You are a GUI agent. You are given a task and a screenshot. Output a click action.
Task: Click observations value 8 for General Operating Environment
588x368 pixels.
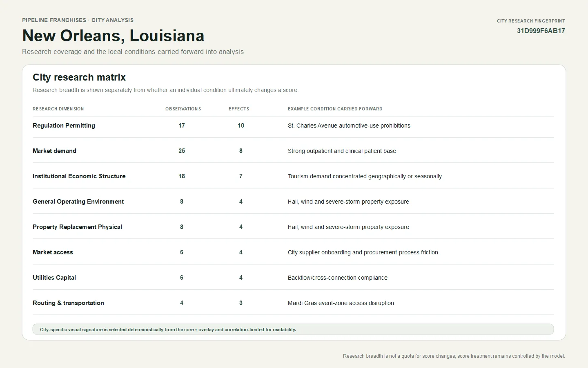tap(182, 202)
